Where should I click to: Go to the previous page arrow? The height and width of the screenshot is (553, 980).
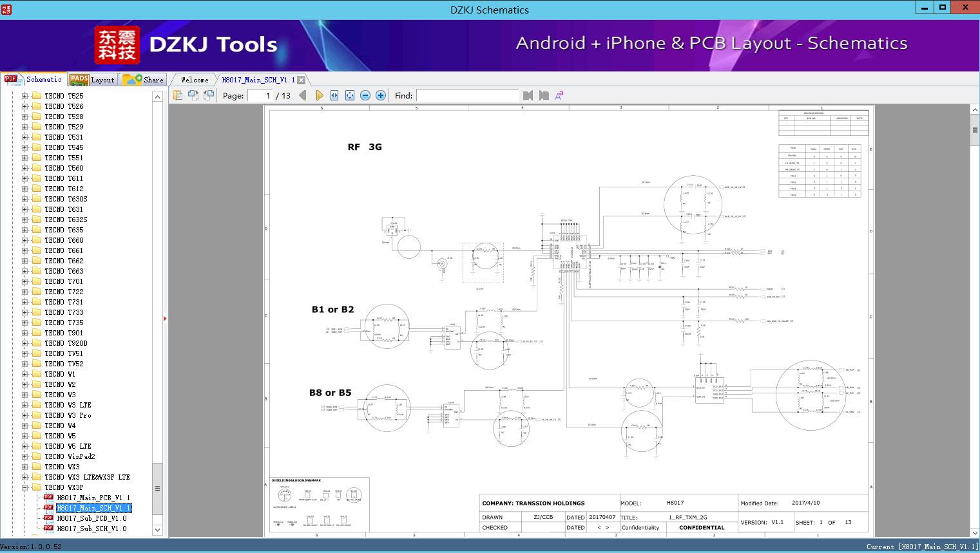pyautogui.click(x=302, y=95)
